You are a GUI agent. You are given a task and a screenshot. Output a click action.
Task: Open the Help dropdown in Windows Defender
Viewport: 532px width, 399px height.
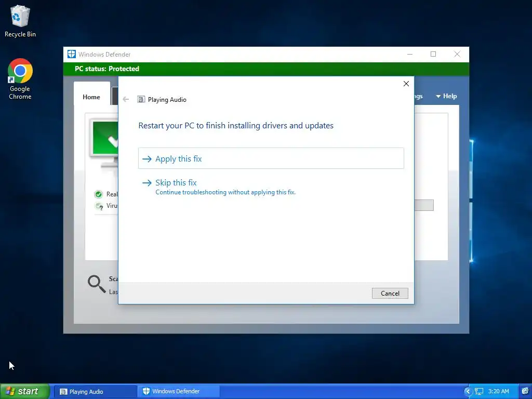[x=446, y=96]
